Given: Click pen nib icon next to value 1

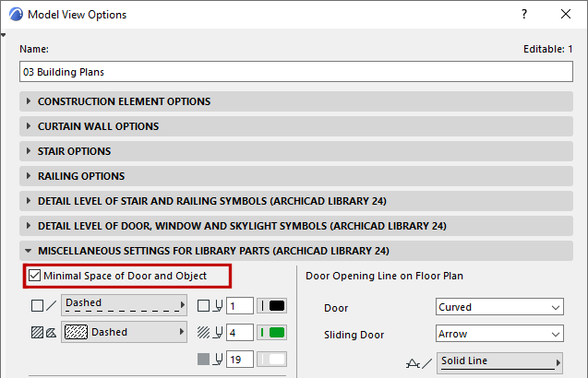Looking at the screenshot, I should click(218, 306).
